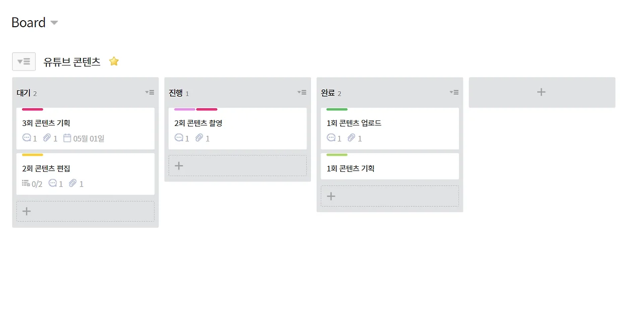Click the attachment icon on 2회 콘텐츠 촬영 card
Screen dimensions: 644x326
[200, 138]
